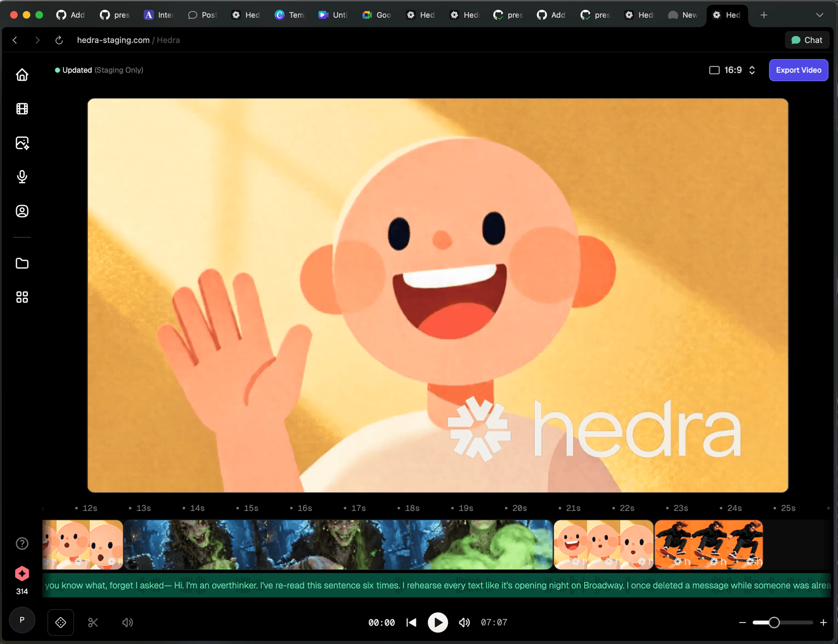Image resolution: width=838 pixels, height=644 pixels.
Task: Click the keyframe diamond tool button
Action: pos(61,623)
